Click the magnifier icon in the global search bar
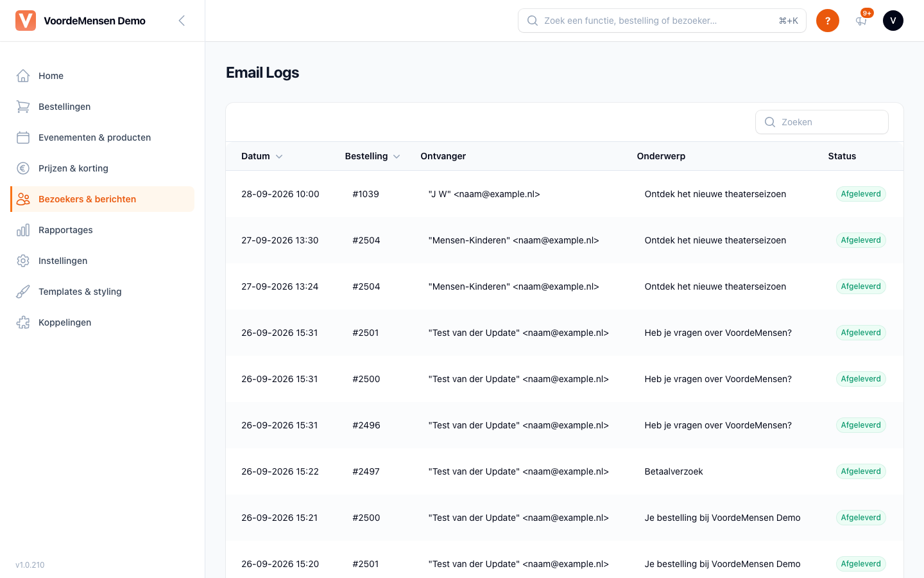Viewport: 924px width, 578px height. click(x=533, y=21)
